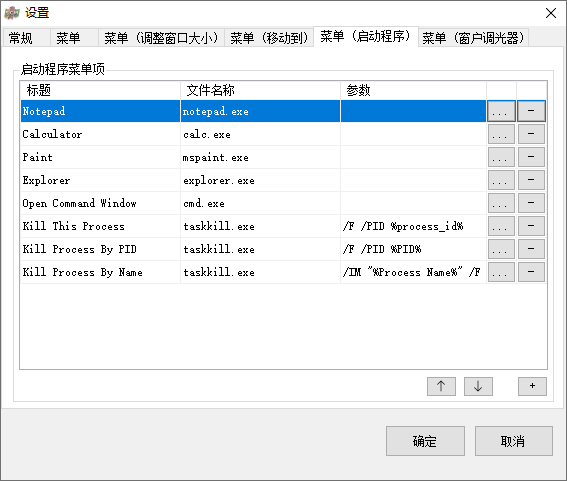Select the Open Command Window title cell
The image size is (567, 481).
100,203
